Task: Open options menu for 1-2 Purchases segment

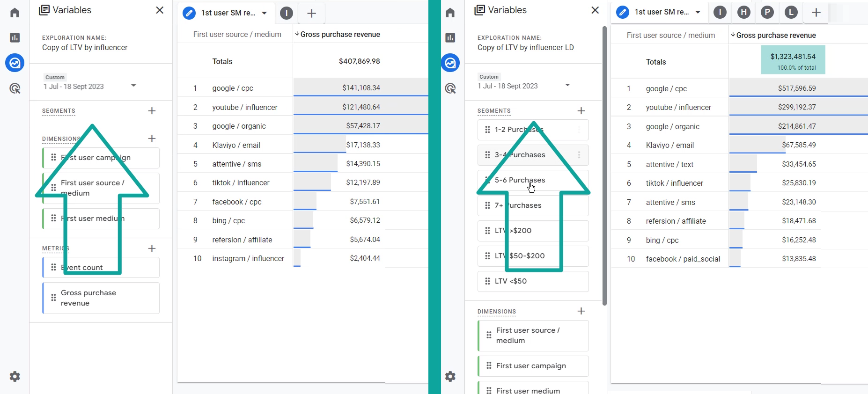Action: [x=579, y=130]
